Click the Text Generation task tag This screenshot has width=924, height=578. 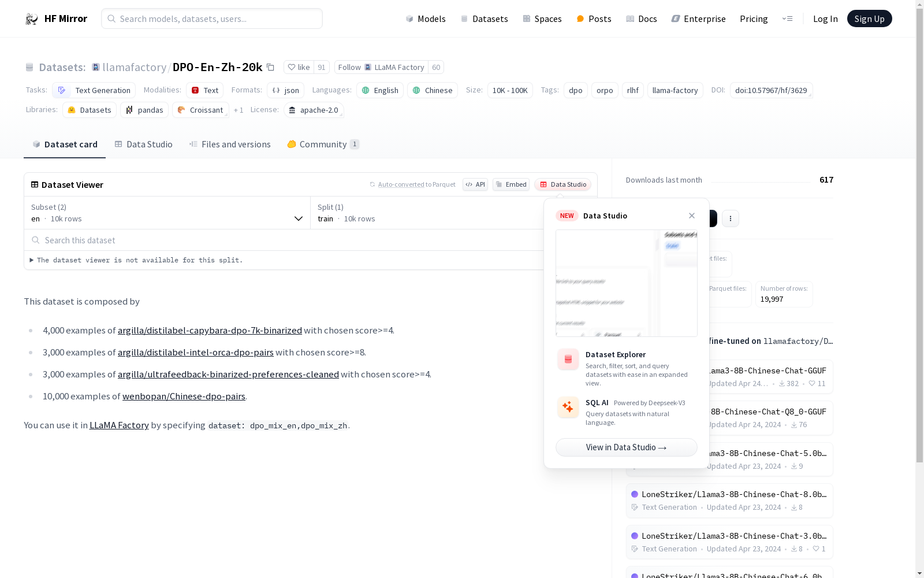click(x=94, y=90)
